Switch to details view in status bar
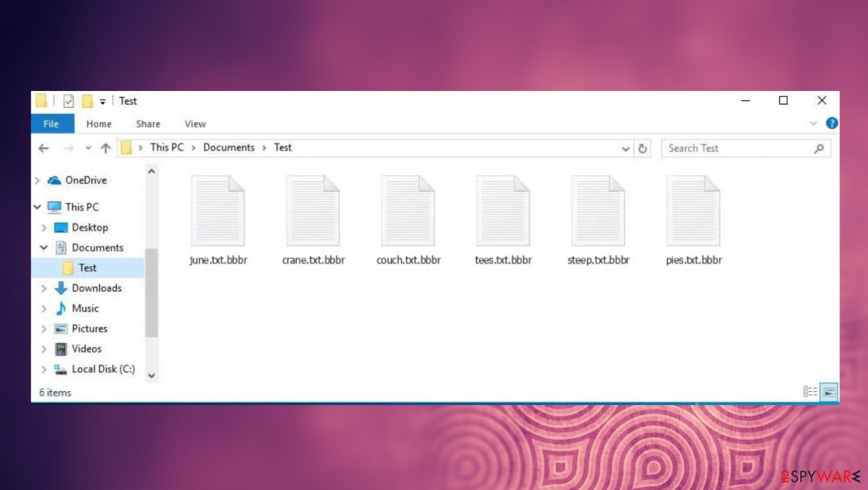The image size is (868, 490). (x=810, y=392)
